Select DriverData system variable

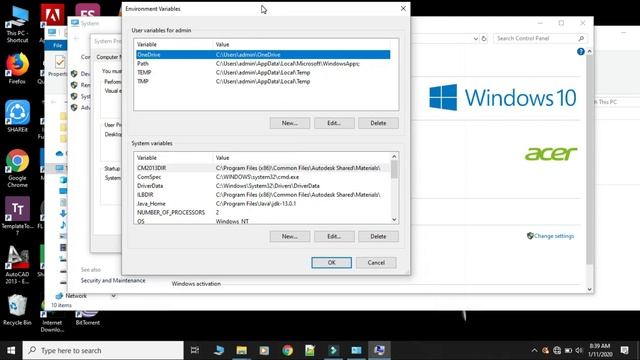[263, 186]
